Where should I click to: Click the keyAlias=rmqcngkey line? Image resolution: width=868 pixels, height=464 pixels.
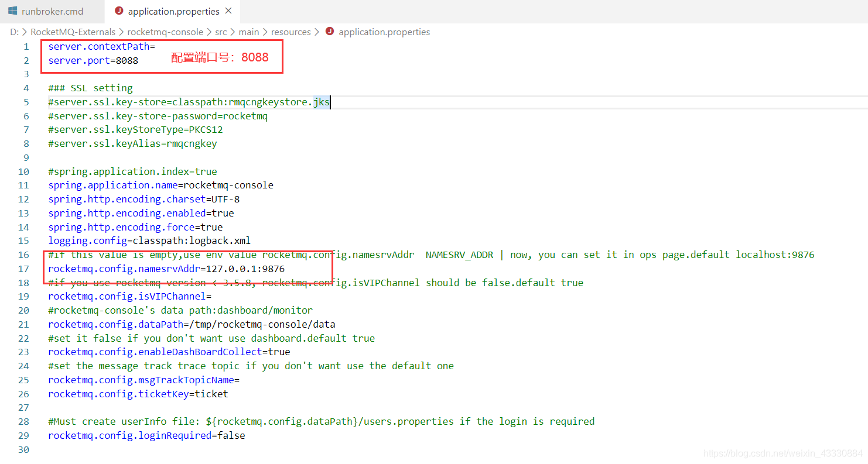(132, 143)
